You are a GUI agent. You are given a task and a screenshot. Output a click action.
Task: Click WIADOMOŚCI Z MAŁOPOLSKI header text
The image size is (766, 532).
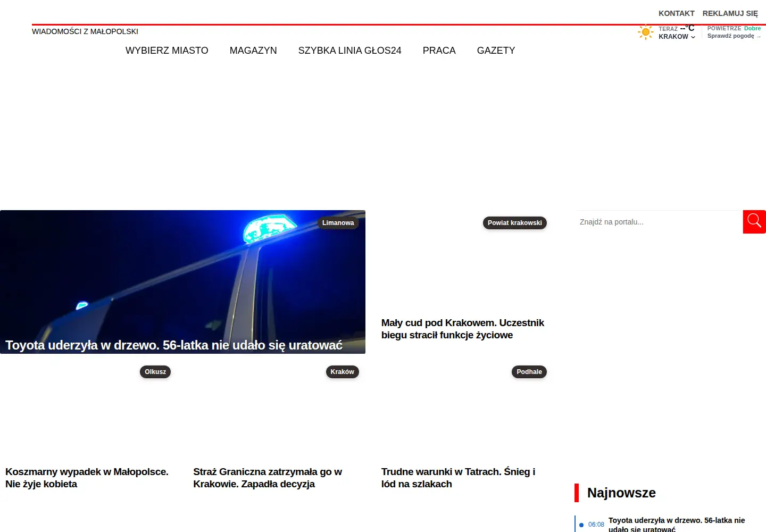(x=85, y=31)
